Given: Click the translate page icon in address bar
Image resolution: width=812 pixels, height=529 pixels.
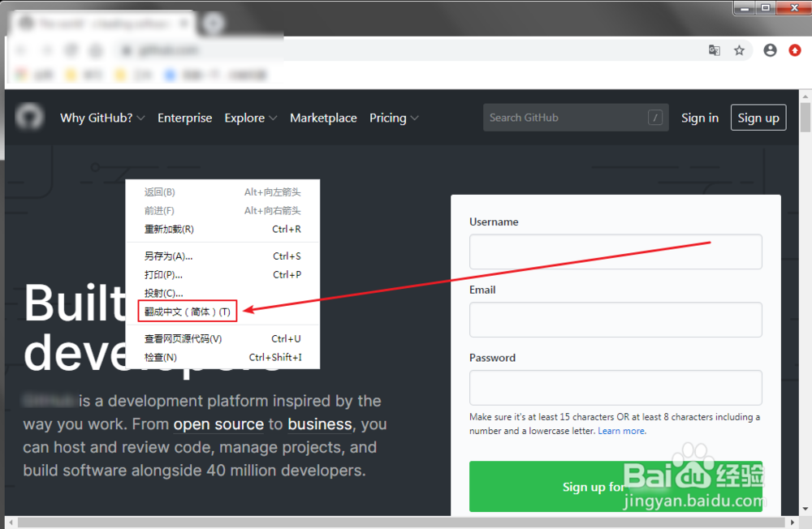Looking at the screenshot, I should tap(714, 50).
